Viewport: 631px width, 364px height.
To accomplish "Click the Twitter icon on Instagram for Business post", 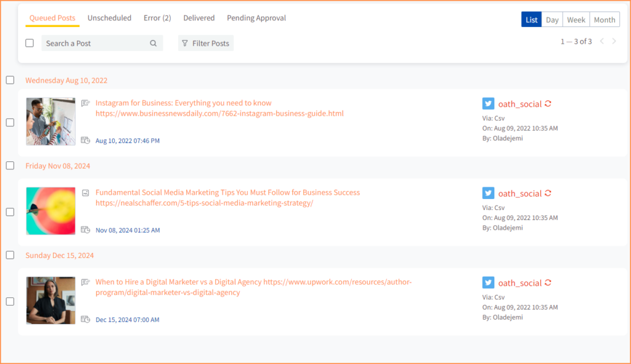I will point(488,103).
